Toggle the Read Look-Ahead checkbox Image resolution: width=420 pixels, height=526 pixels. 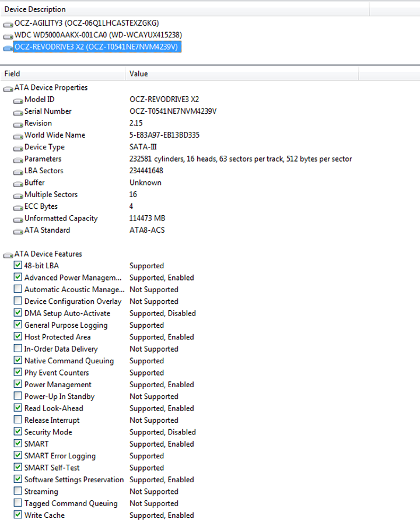[x=17, y=408]
